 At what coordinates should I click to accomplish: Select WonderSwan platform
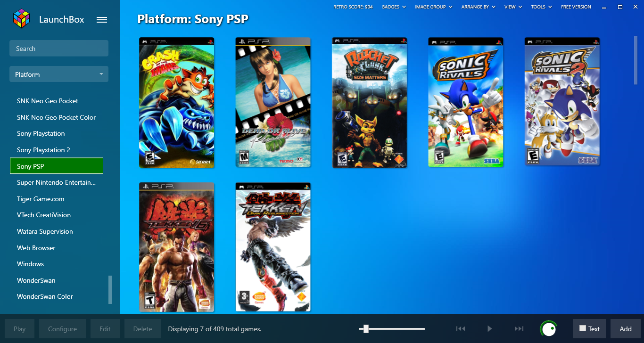[57, 280]
